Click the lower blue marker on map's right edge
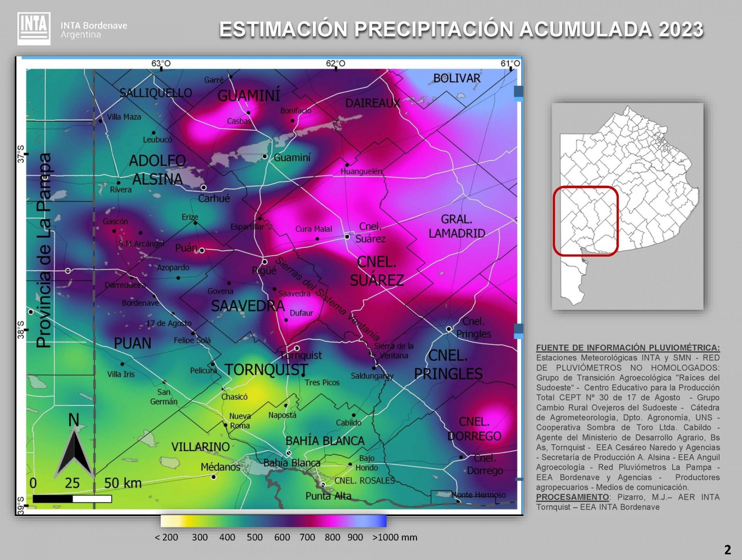 click(x=518, y=330)
